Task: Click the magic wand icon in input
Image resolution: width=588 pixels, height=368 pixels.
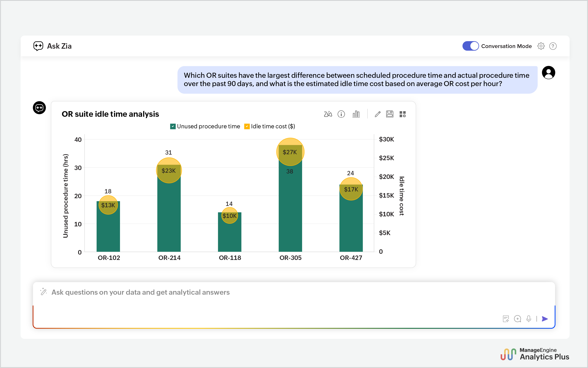Action: [x=44, y=292]
